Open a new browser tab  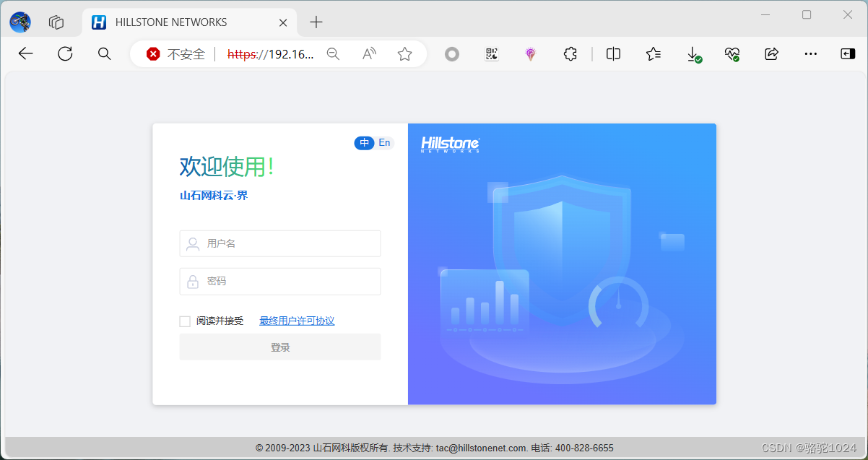316,22
